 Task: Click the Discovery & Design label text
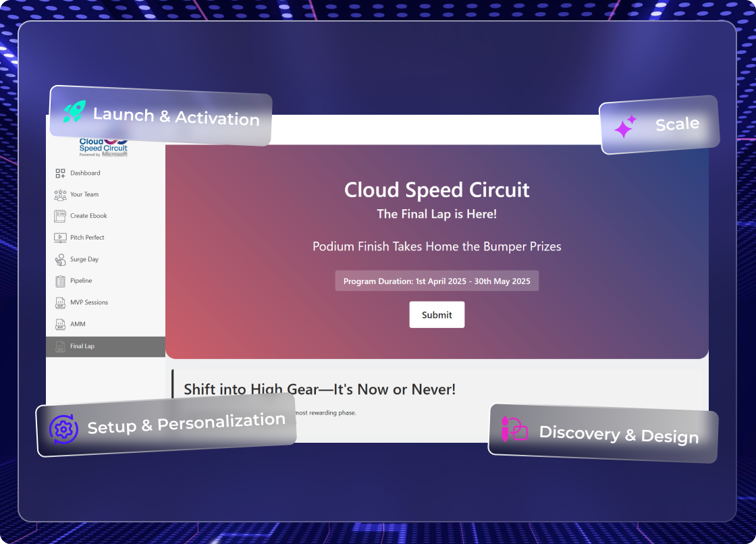pyautogui.click(x=619, y=435)
